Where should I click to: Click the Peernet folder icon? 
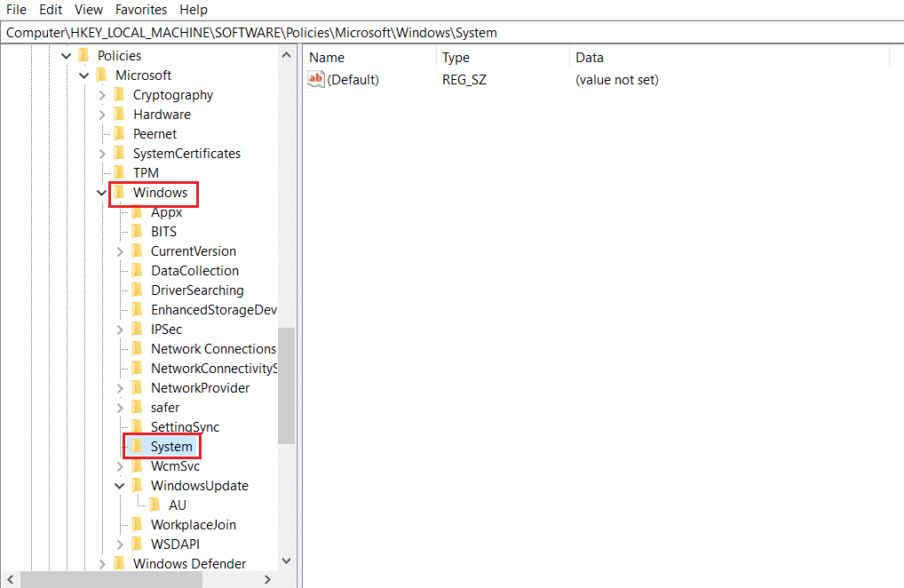[x=120, y=134]
